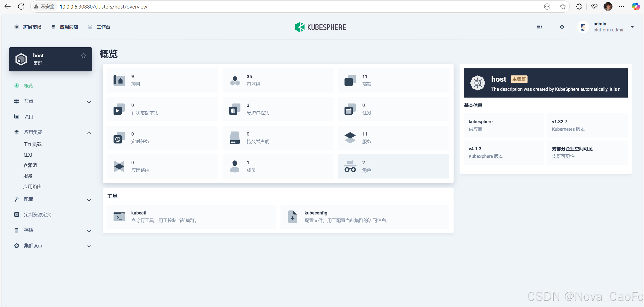
Task: Open the kubeconfig tool card
Action: pyautogui.click(x=365, y=217)
